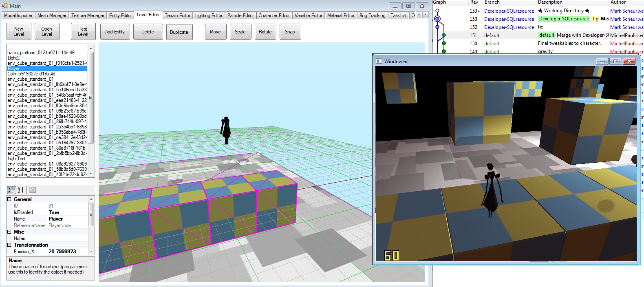Click the Windowed game window icon

coord(379,62)
